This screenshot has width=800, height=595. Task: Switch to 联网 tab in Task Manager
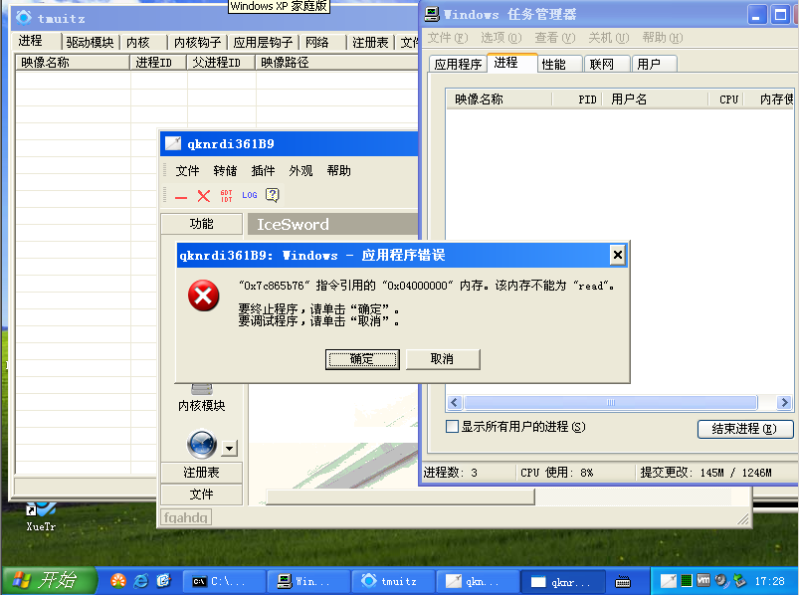pyautogui.click(x=607, y=64)
